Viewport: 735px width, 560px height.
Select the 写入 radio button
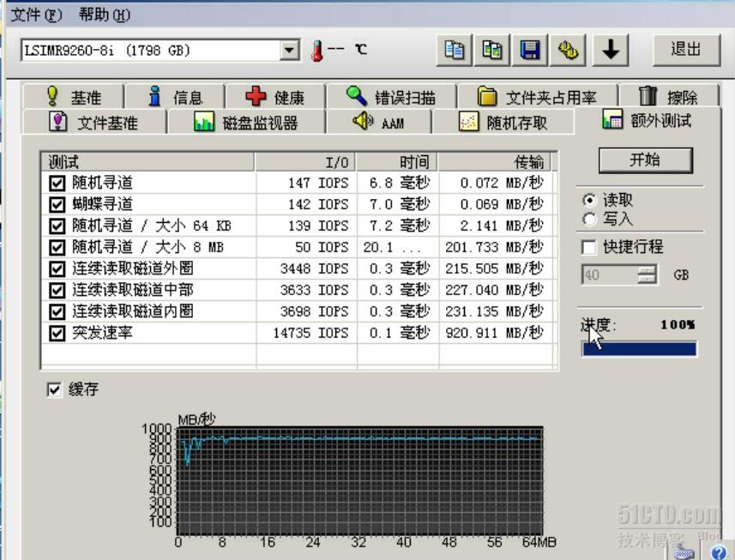590,219
